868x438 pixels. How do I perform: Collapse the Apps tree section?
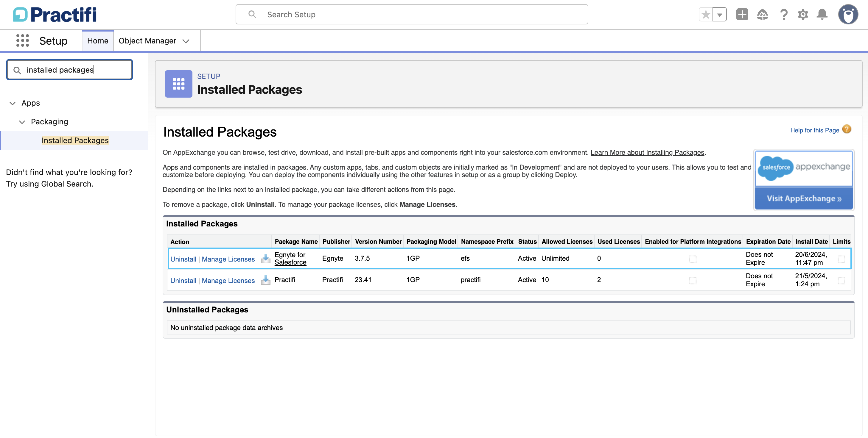(13, 103)
